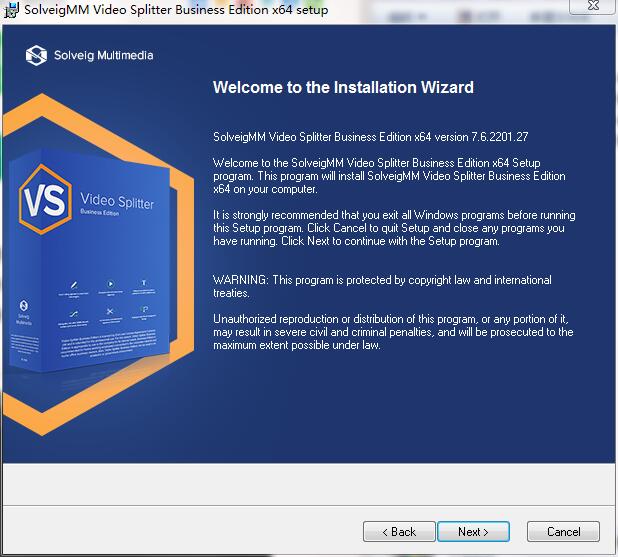This screenshot has width=618, height=557.
Task: Click the installer icon in the title bar
Action: pyautogui.click(x=11, y=9)
